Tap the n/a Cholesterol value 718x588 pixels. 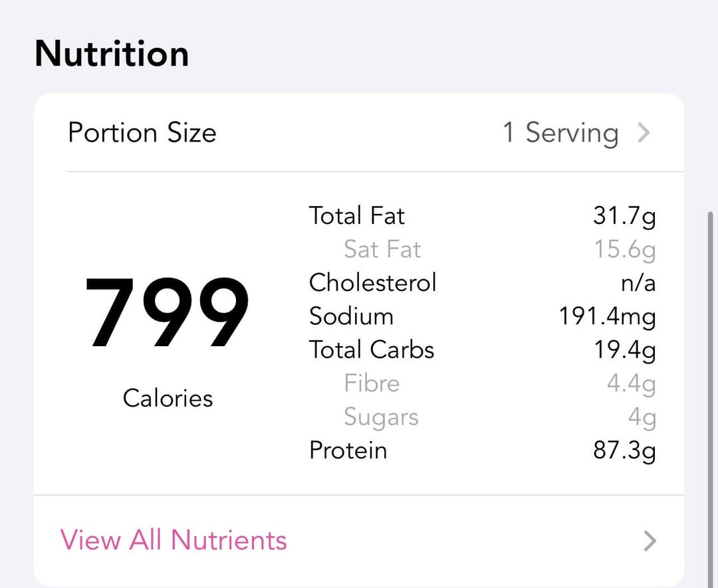638,284
